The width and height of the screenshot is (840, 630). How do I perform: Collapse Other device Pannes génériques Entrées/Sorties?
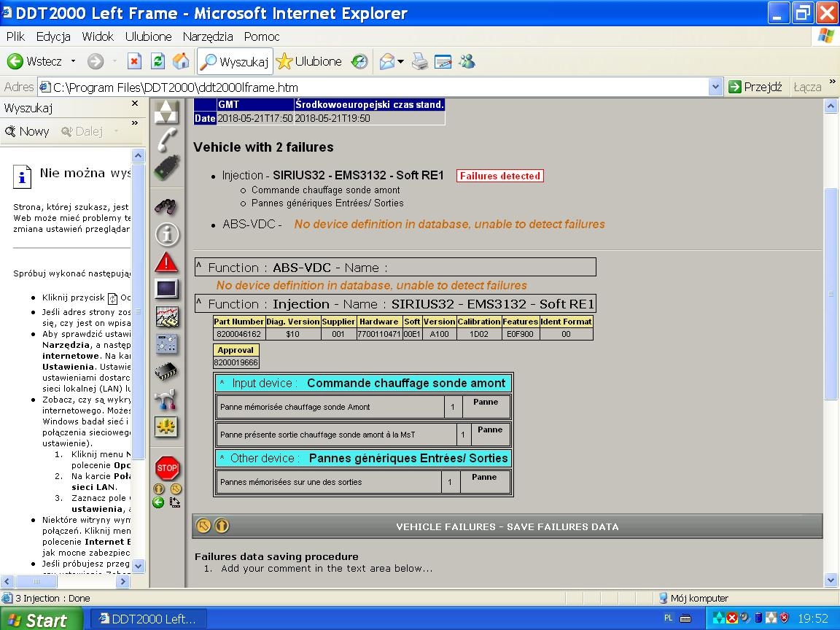222,458
